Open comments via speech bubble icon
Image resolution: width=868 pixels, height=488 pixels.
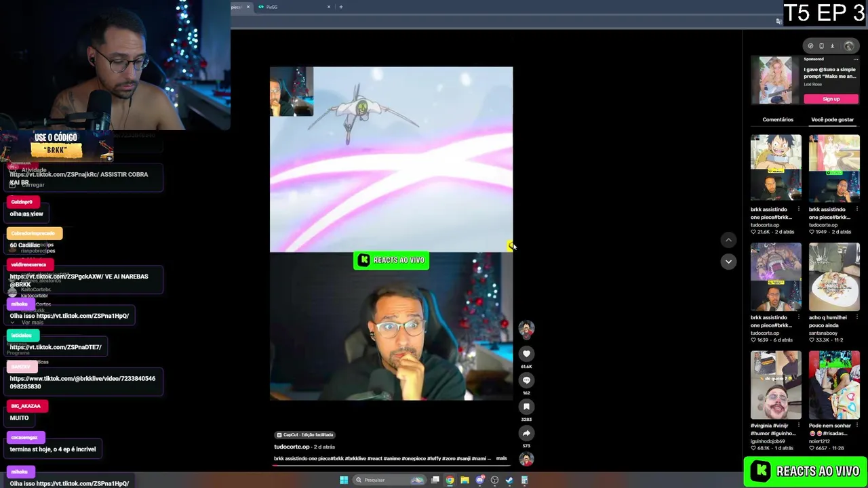pyautogui.click(x=526, y=380)
